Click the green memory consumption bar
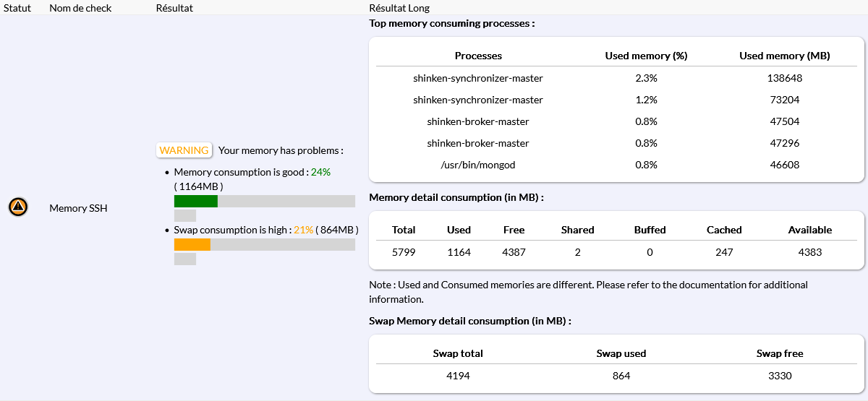This screenshot has width=868, height=401. tap(196, 201)
